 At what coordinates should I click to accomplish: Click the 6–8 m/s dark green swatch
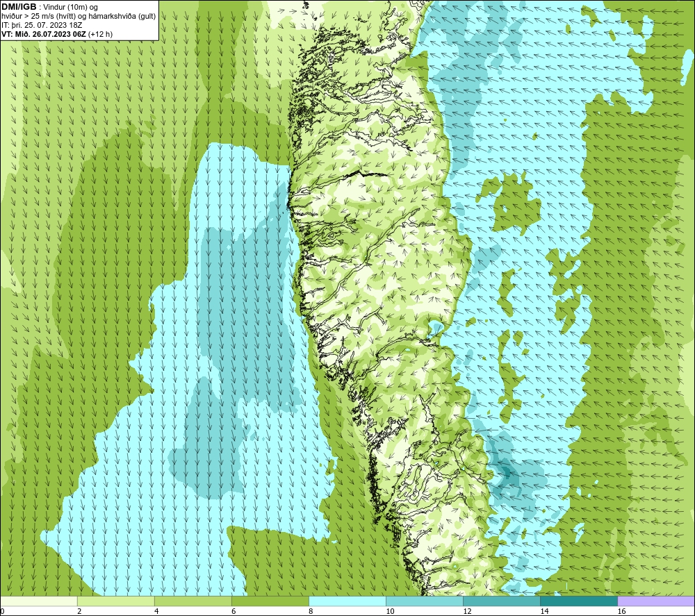270,601
